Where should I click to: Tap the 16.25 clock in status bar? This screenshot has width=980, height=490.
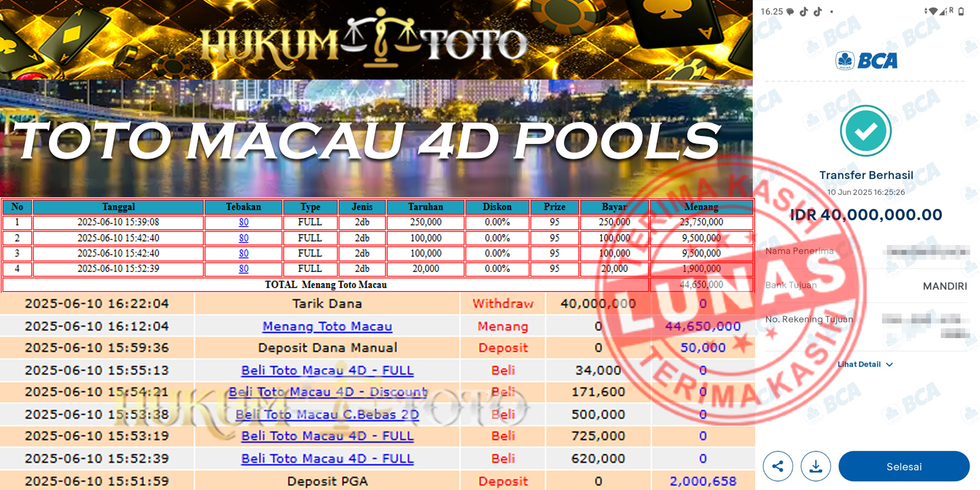click(772, 12)
